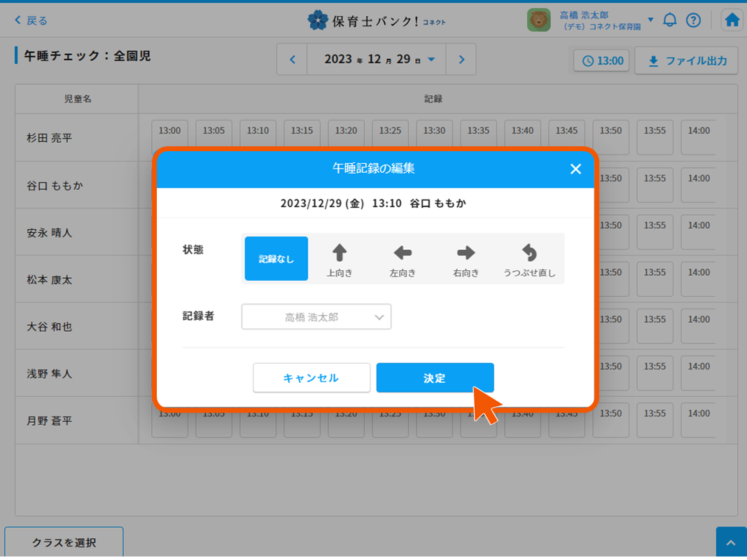Click the 保育士バンク logo
747x560 pixels.
tap(376, 20)
